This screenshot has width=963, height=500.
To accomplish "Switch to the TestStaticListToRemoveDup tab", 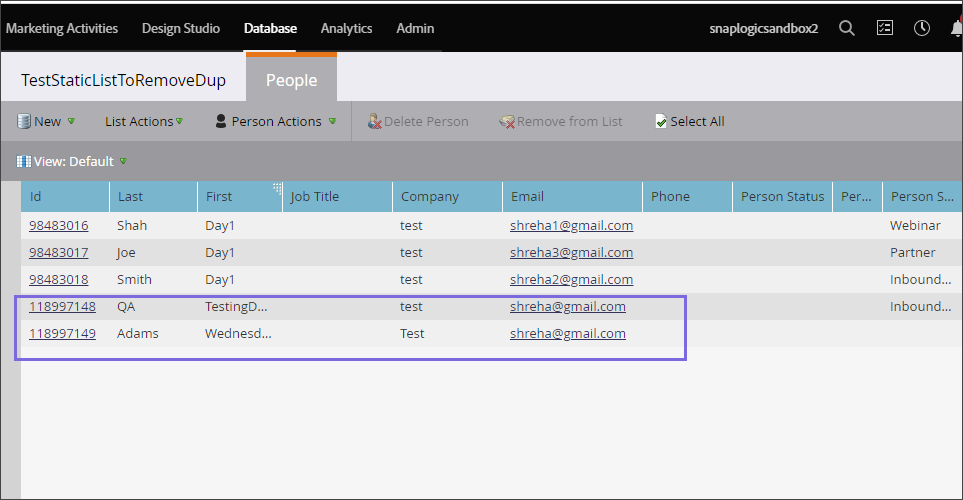I will coord(123,80).
